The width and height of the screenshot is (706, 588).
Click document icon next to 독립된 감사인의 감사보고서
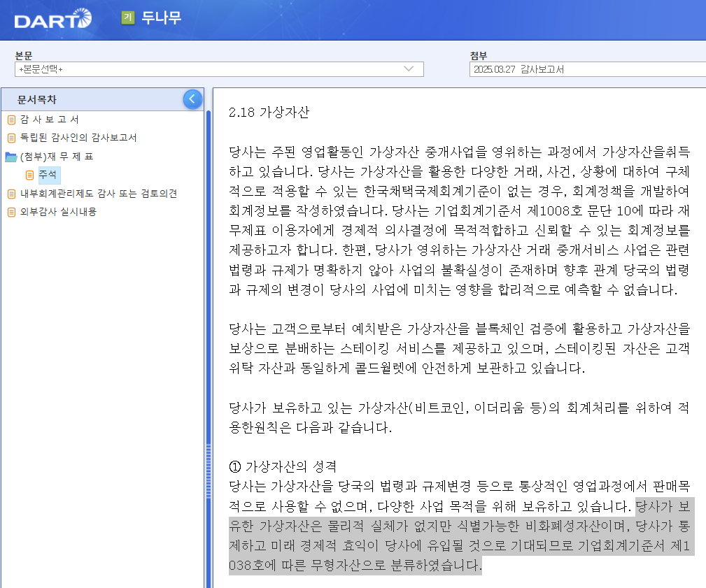pos(12,138)
